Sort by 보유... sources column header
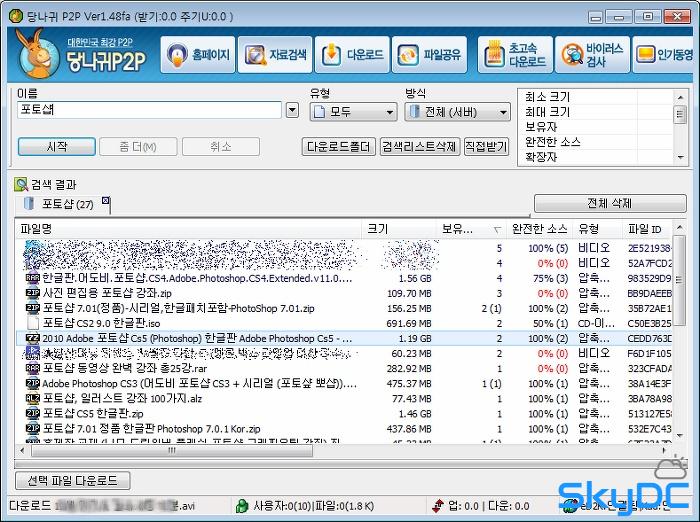Viewport: 700px width, 522px height. (471, 229)
